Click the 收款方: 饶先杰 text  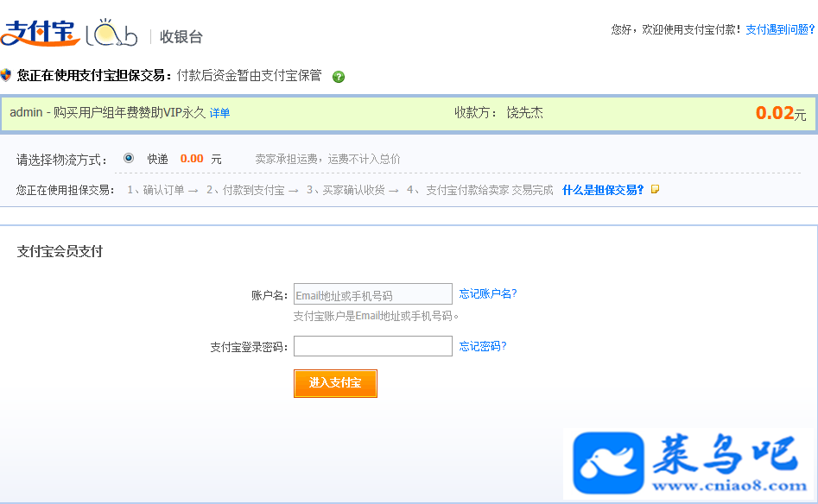498,112
